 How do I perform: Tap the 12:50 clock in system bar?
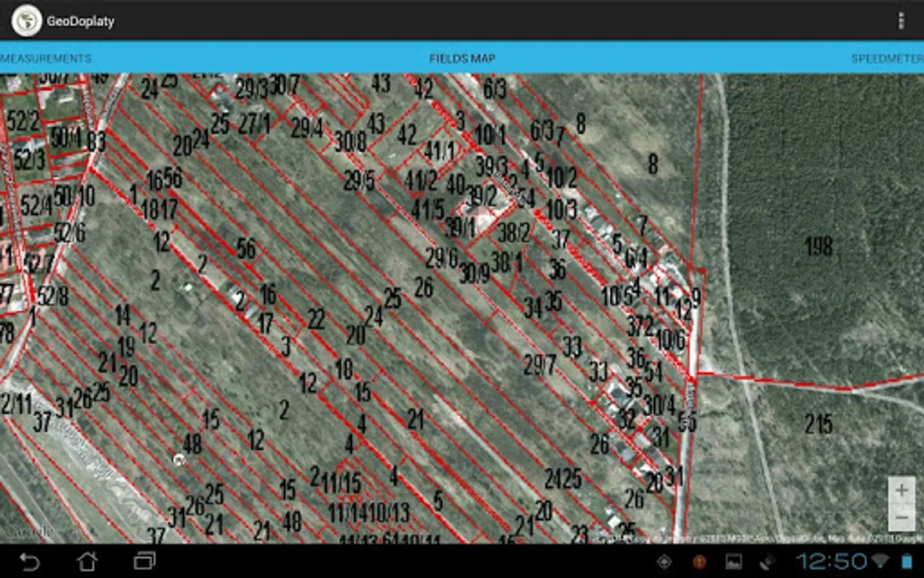click(x=832, y=561)
